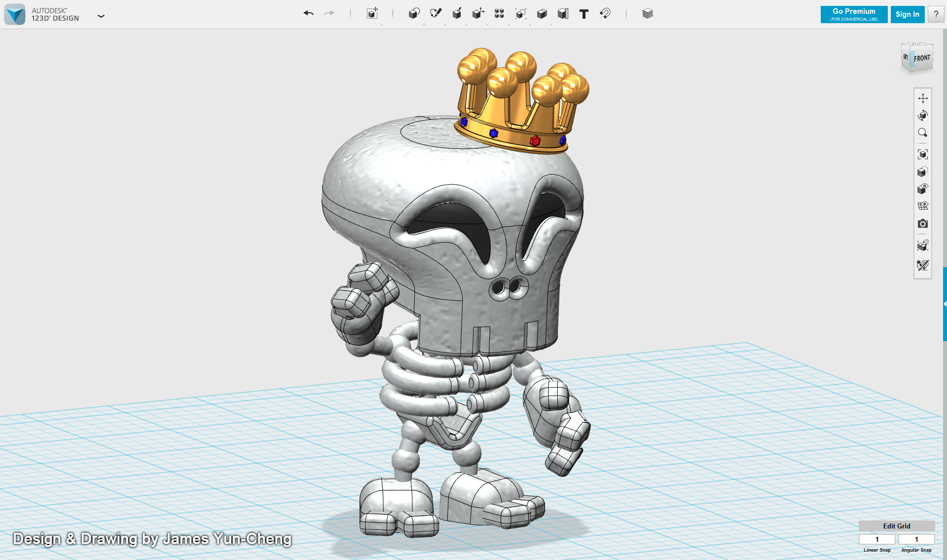Open the Transform tool
947x560 pixels.
[x=372, y=13]
